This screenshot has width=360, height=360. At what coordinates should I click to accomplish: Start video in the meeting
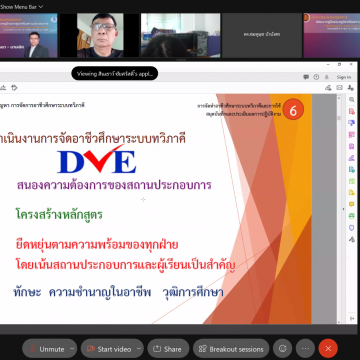(109, 349)
